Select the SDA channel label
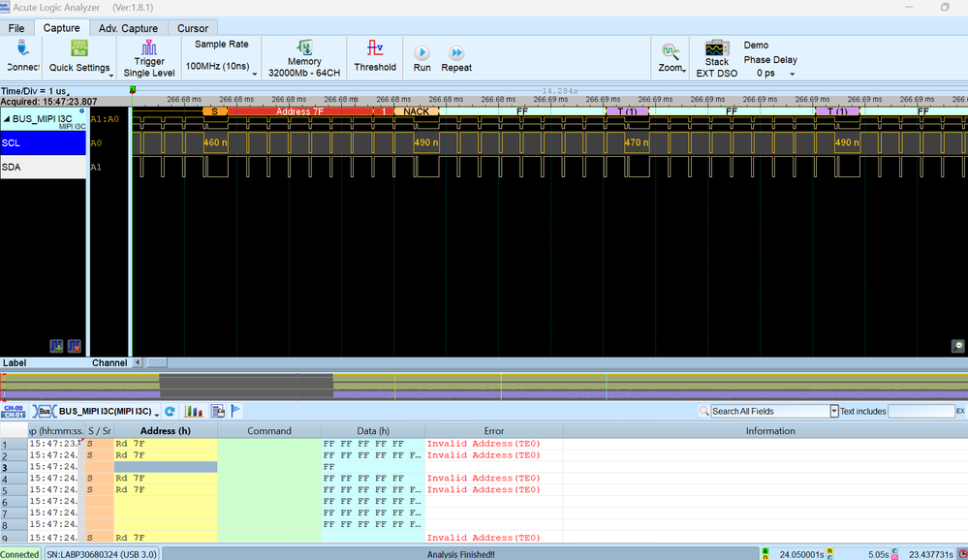This screenshot has width=968, height=560. tap(44, 167)
